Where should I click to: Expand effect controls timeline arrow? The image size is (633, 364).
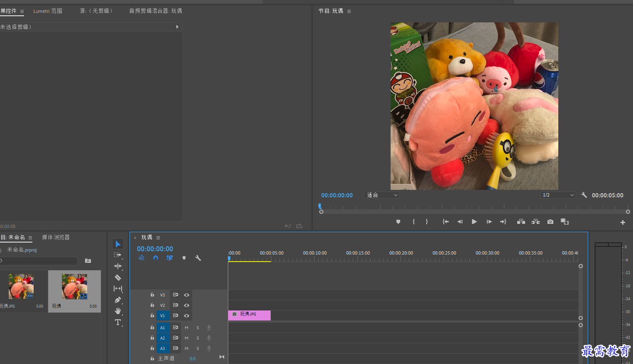point(177,27)
